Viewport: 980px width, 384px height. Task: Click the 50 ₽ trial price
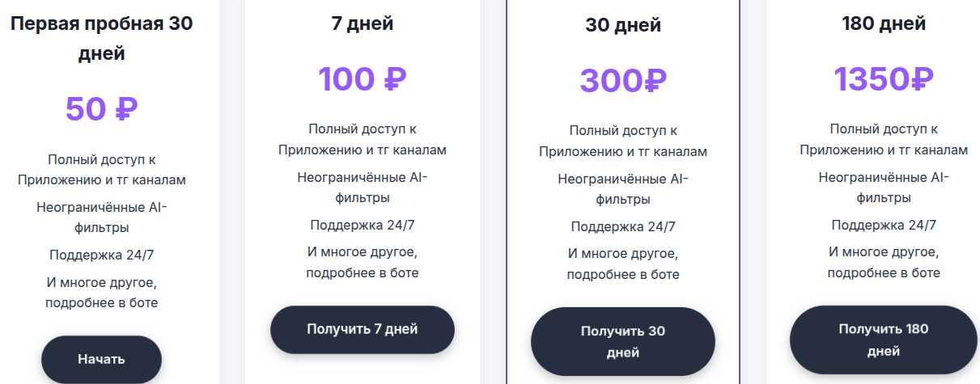pos(101,109)
